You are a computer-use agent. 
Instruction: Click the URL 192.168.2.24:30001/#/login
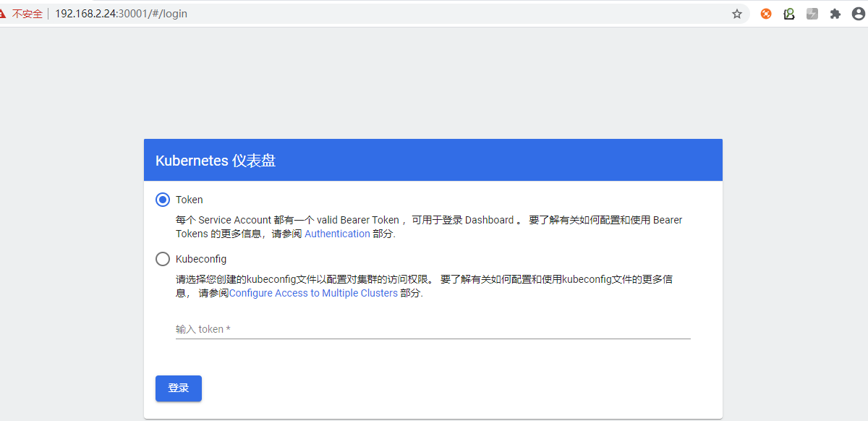121,14
